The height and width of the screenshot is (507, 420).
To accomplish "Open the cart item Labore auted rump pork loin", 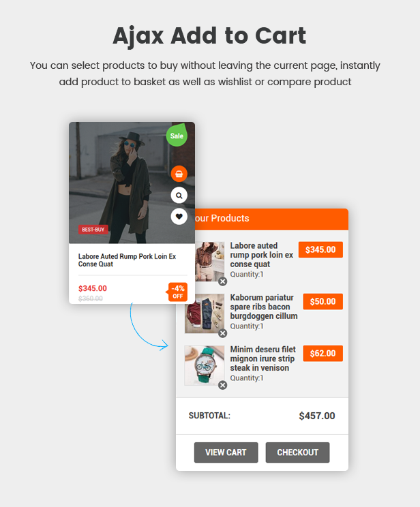I will pyautogui.click(x=261, y=255).
